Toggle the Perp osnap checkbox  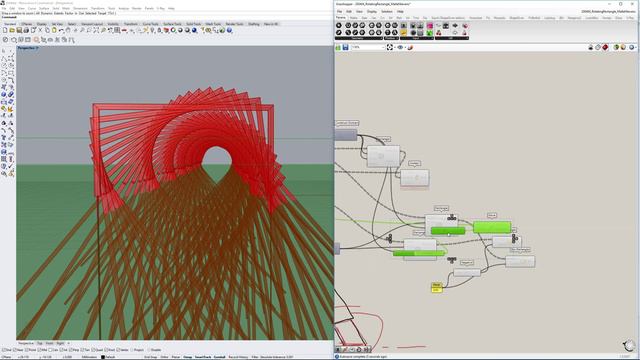pos(71,350)
